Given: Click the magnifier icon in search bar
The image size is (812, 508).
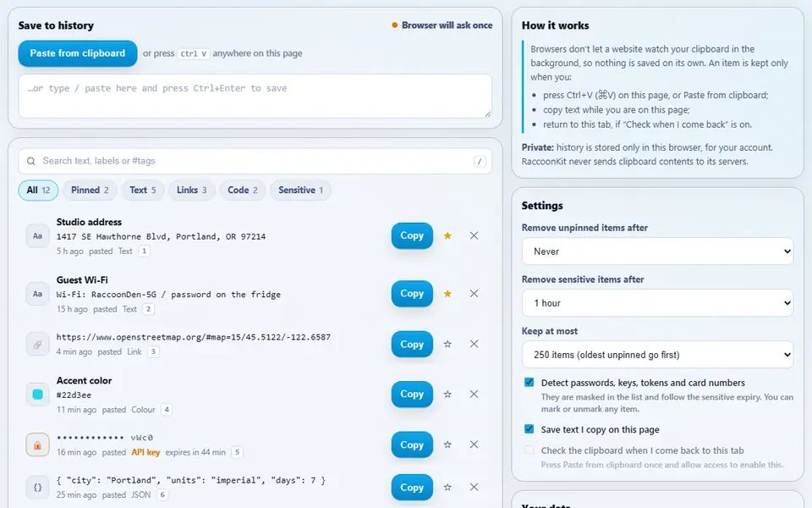Looking at the screenshot, I should click(x=31, y=161).
